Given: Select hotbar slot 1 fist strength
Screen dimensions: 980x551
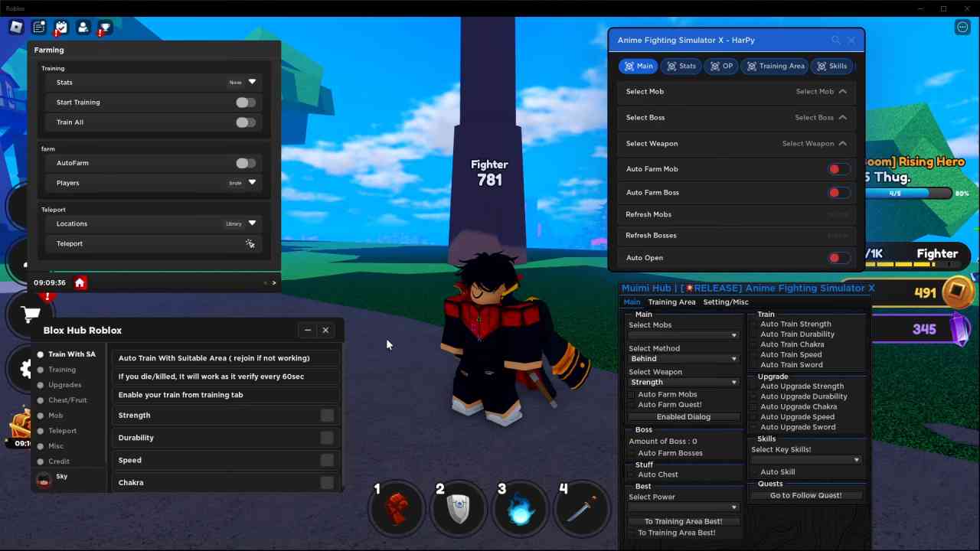Looking at the screenshot, I should tap(397, 507).
